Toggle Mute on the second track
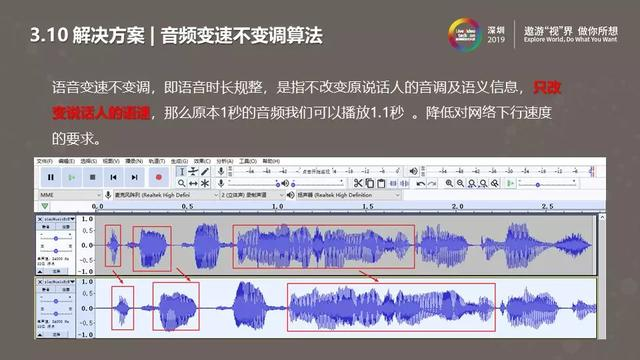This screenshot has width=640, height=360. coord(46,289)
